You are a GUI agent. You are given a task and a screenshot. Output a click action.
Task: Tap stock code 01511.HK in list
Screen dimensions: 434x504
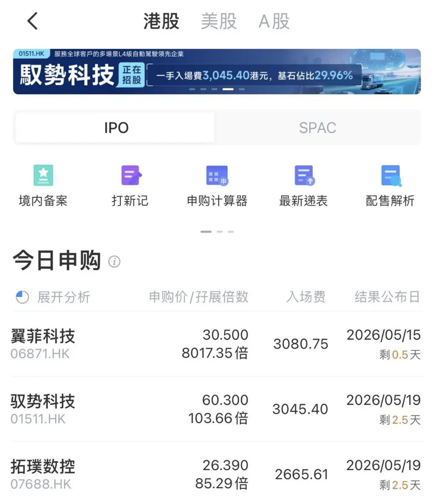tap(38, 419)
